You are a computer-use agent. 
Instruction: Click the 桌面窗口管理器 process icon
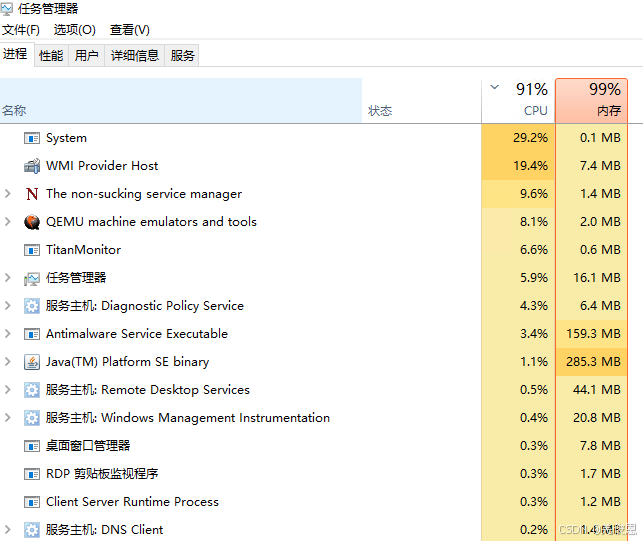click(x=32, y=446)
